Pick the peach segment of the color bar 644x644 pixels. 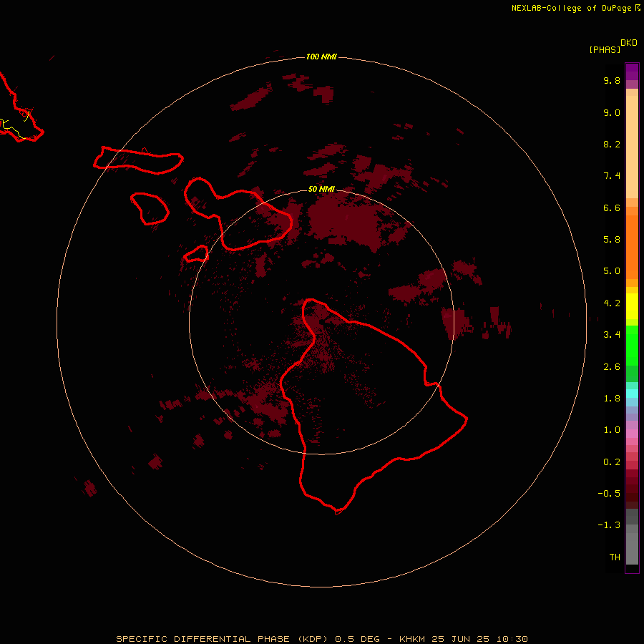tap(632, 147)
